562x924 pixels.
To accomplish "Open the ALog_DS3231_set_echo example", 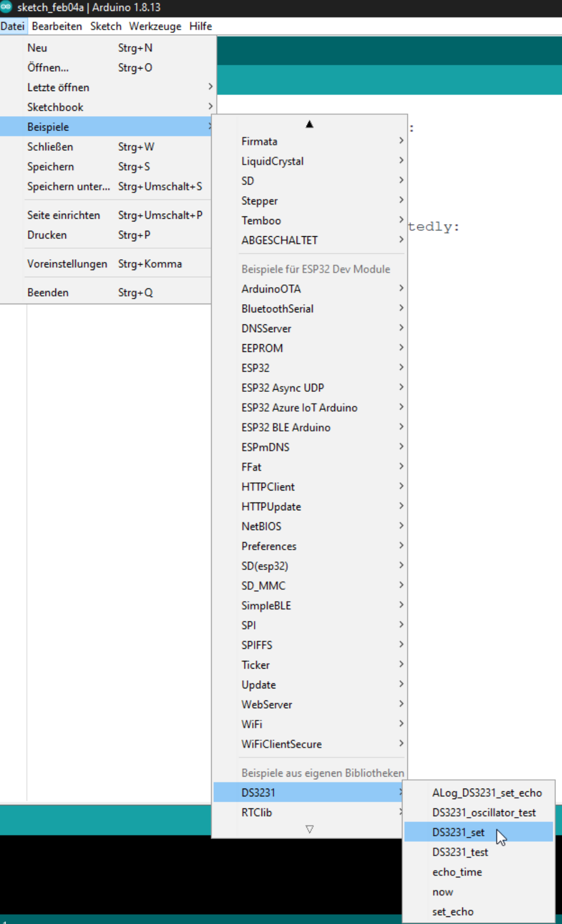I will click(486, 793).
